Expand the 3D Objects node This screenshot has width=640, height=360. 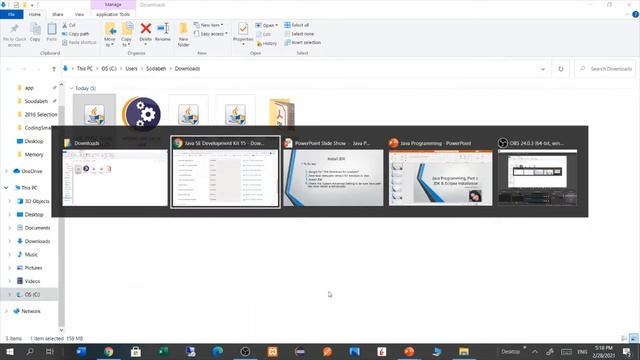[10, 201]
